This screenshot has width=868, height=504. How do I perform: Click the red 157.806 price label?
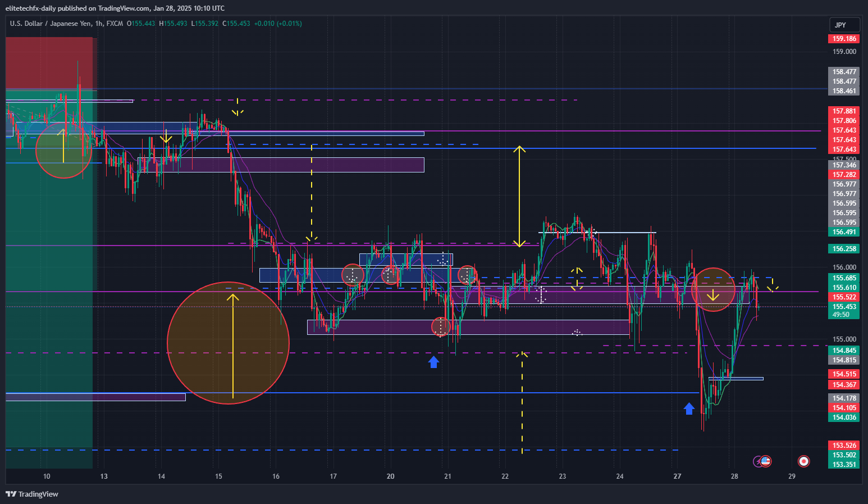click(844, 121)
